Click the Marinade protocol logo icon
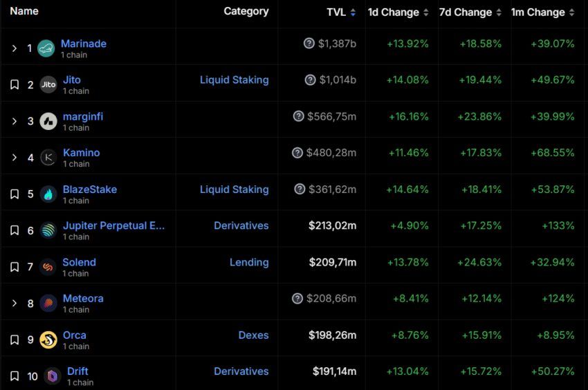Viewport: 588px width, 390px height. (x=46, y=48)
